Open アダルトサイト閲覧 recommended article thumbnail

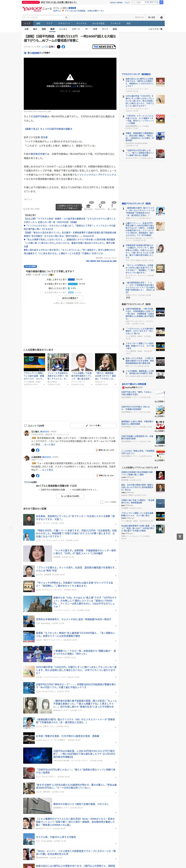pos(34,362)
